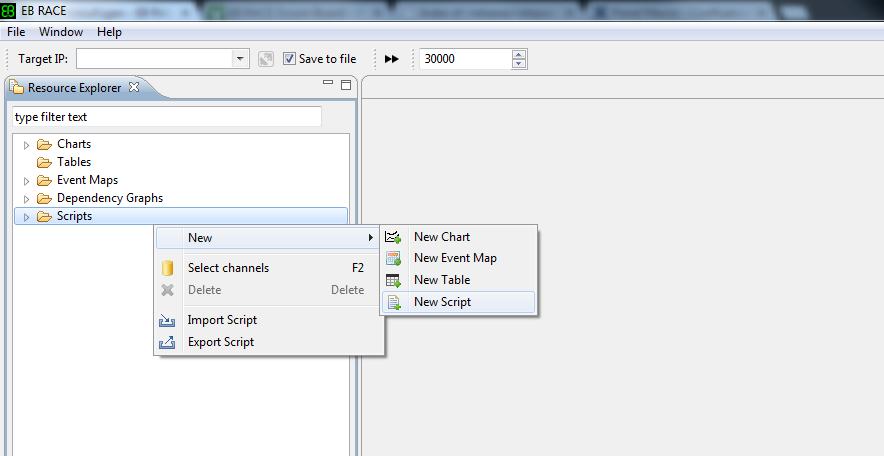Click the type filter text box
This screenshot has width=884, height=456.
pos(167,117)
